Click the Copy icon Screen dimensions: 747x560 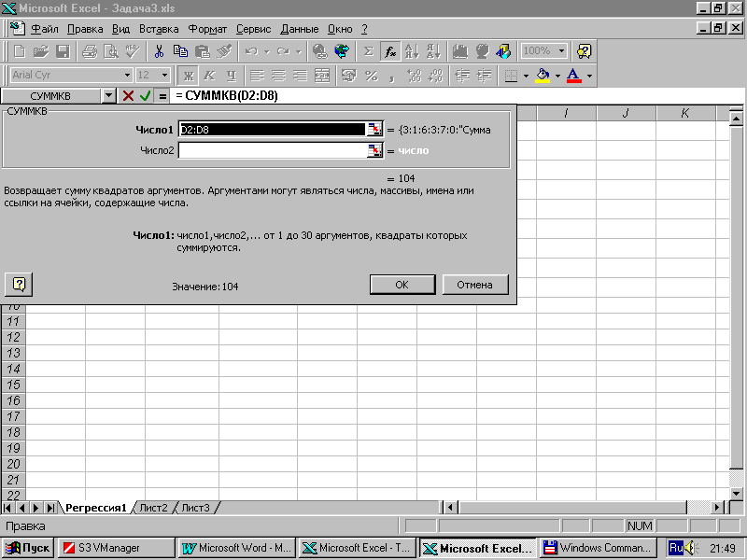180,51
